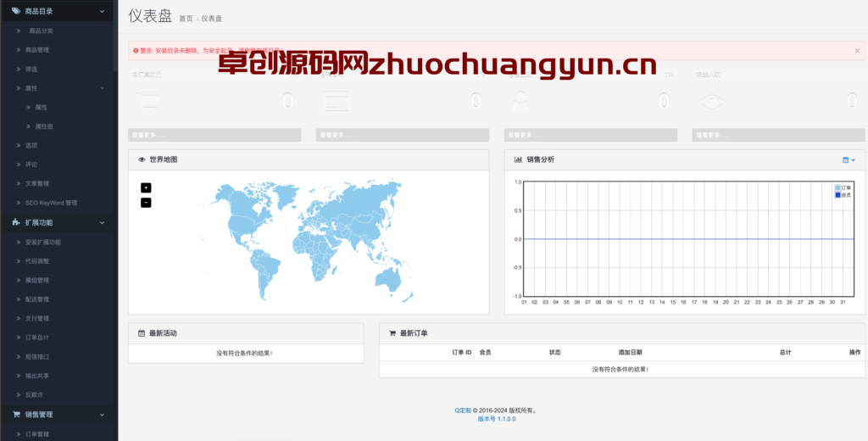Click the double-arrow icon beside SEO KeyWord 管理
Screen dimensions: 868x441
click(x=19, y=203)
